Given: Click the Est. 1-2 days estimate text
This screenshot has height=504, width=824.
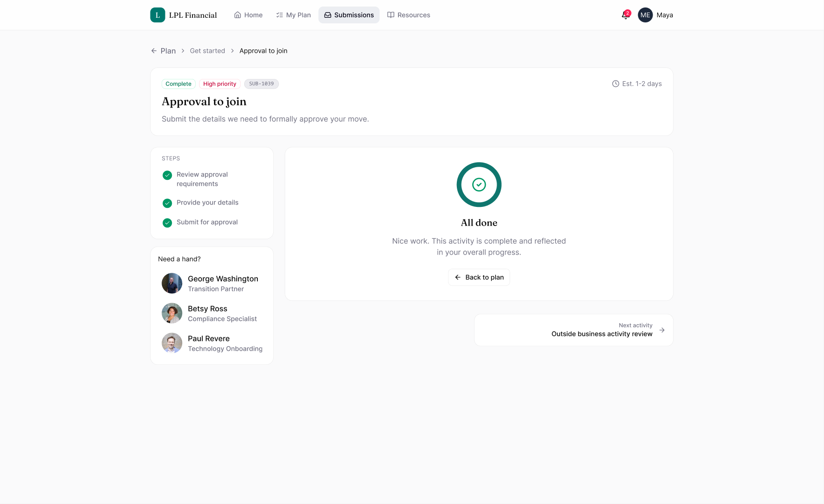Looking at the screenshot, I should [x=642, y=84].
